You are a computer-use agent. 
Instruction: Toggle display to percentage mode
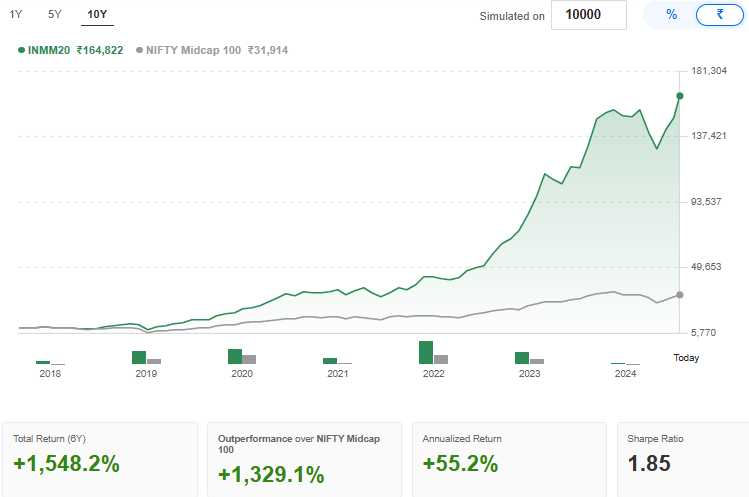(672, 15)
